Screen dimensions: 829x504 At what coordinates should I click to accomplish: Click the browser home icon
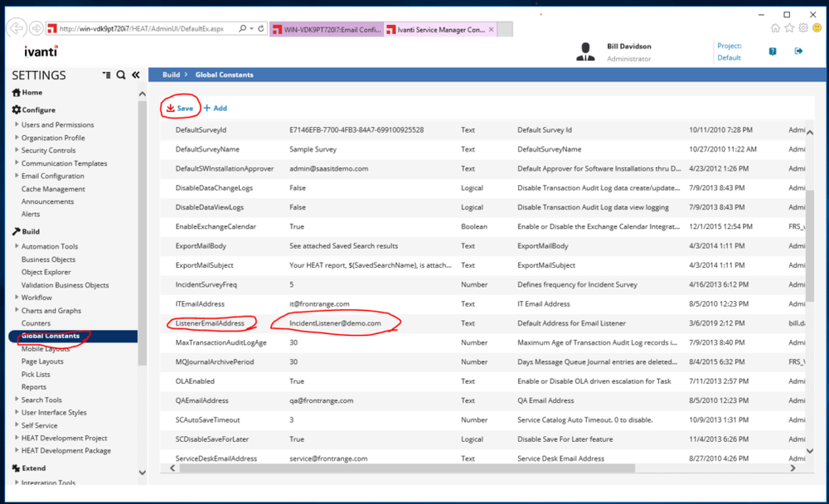coord(776,26)
